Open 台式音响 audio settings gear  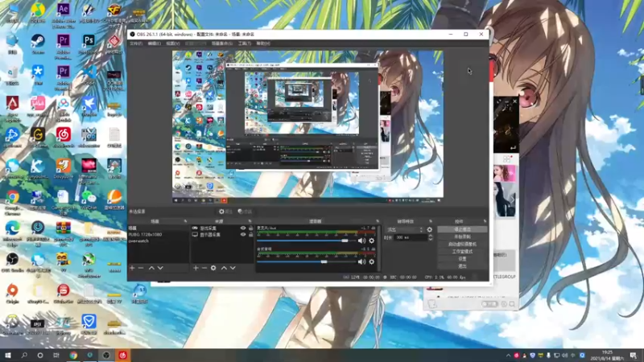pyautogui.click(x=372, y=262)
